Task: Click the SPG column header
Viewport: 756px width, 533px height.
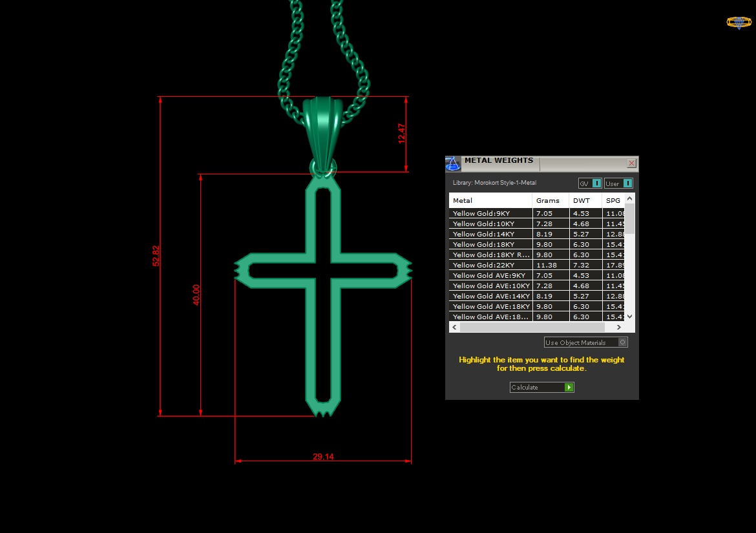Action: [x=613, y=200]
